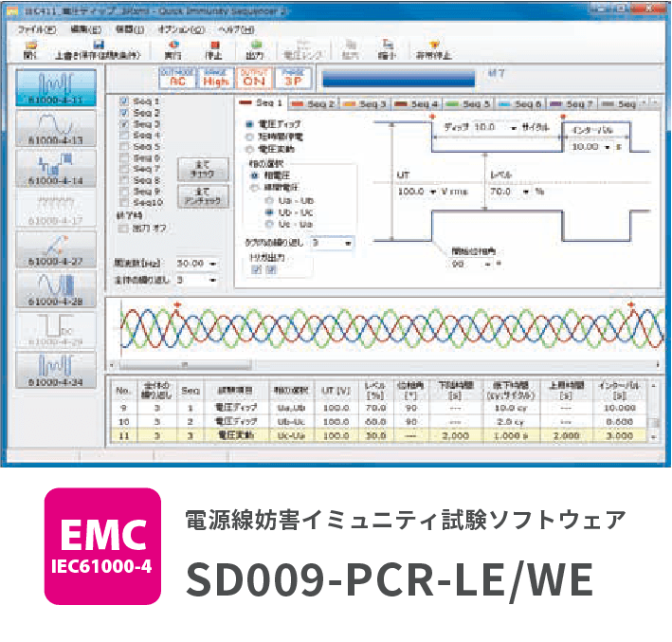
Task: Select the 61000-4-29 test standard icon
Action: coord(56,329)
